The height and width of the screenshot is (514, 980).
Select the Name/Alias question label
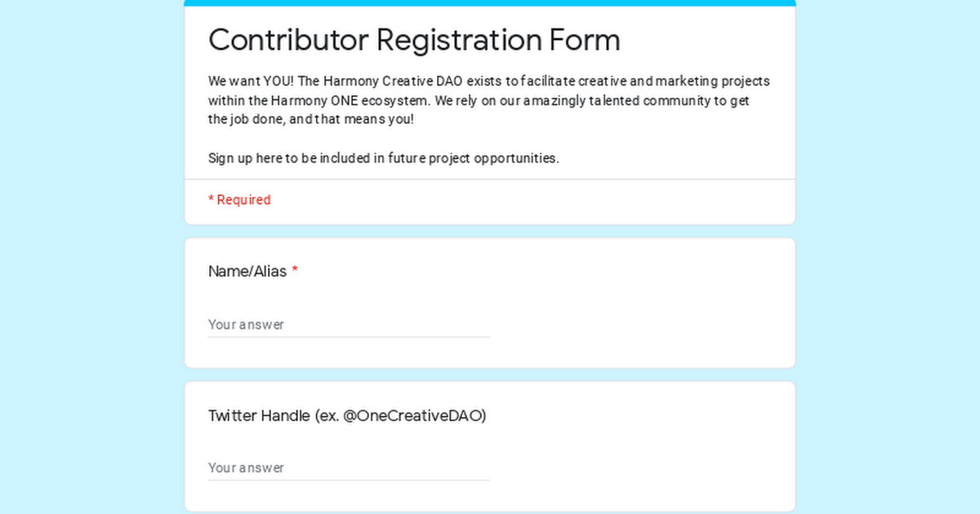tap(247, 272)
